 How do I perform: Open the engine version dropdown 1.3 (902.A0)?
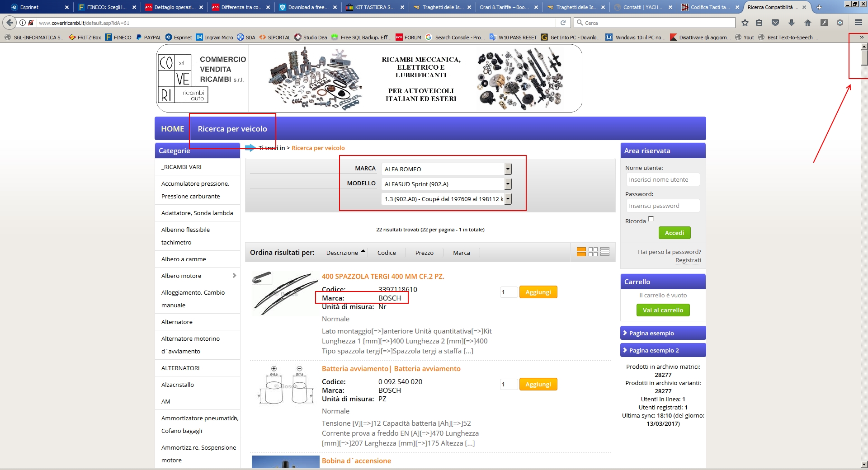pos(446,199)
